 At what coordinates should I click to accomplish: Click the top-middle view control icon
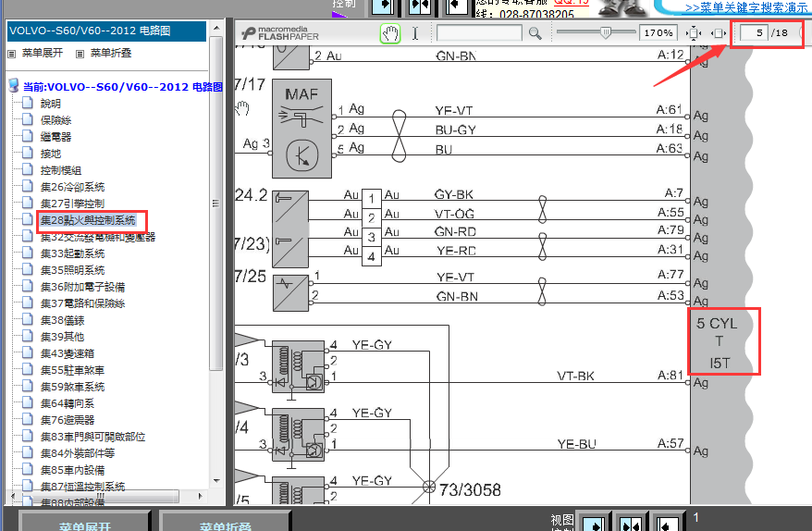tap(420, 6)
